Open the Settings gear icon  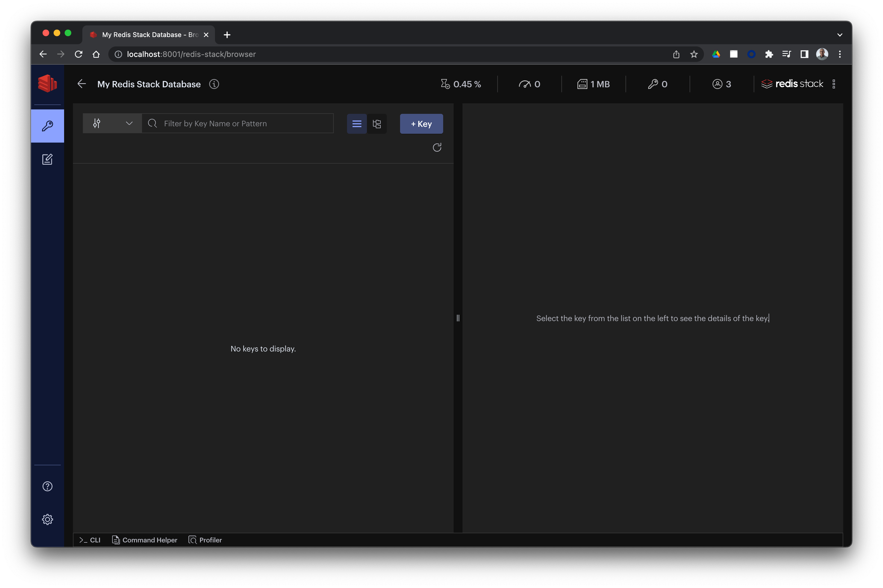pyautogui.click(x=47, y=519)
